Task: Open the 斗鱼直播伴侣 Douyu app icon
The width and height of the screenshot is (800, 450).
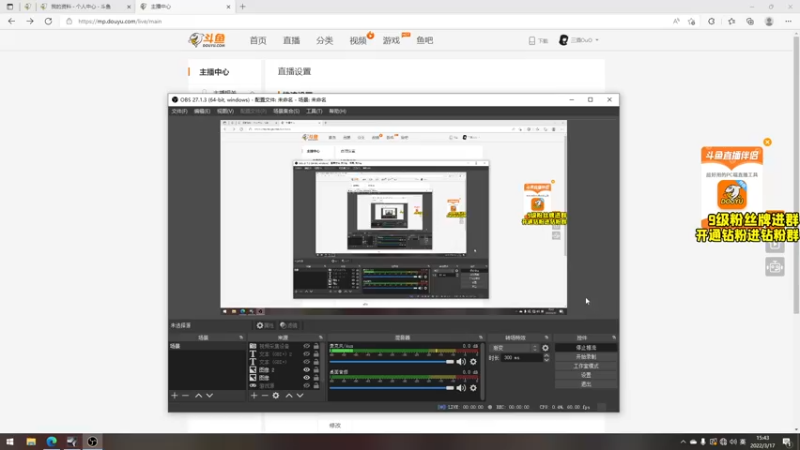Action: (x=732, y=194)
